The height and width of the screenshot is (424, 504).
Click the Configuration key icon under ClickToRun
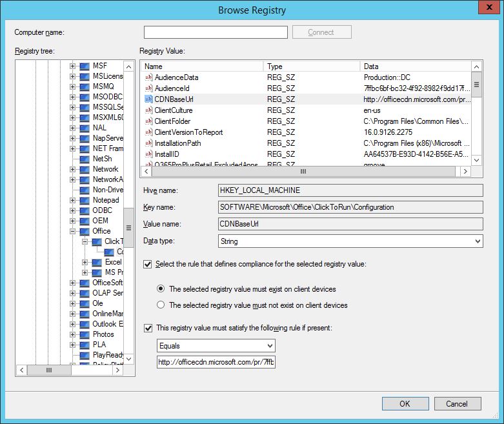point(109,252)
